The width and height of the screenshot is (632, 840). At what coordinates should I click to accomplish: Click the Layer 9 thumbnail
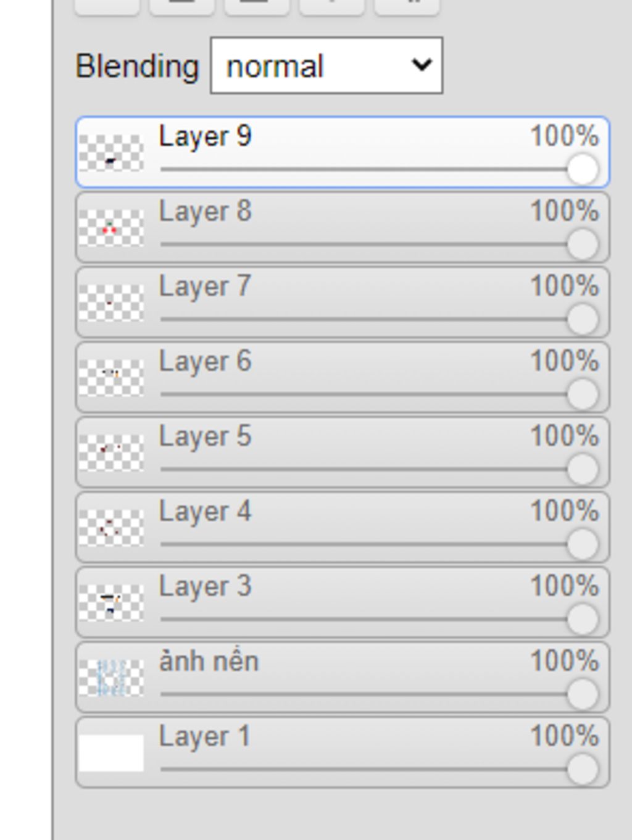click(111, 152)
